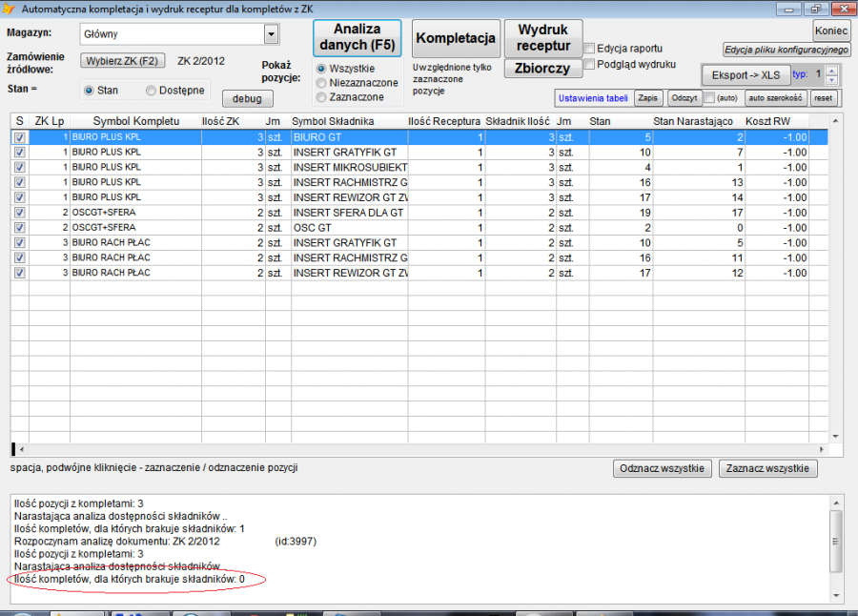The image size is (858, 616).
Task: Click the table's horizontal scroll right arrow
Action: point(822,449)
